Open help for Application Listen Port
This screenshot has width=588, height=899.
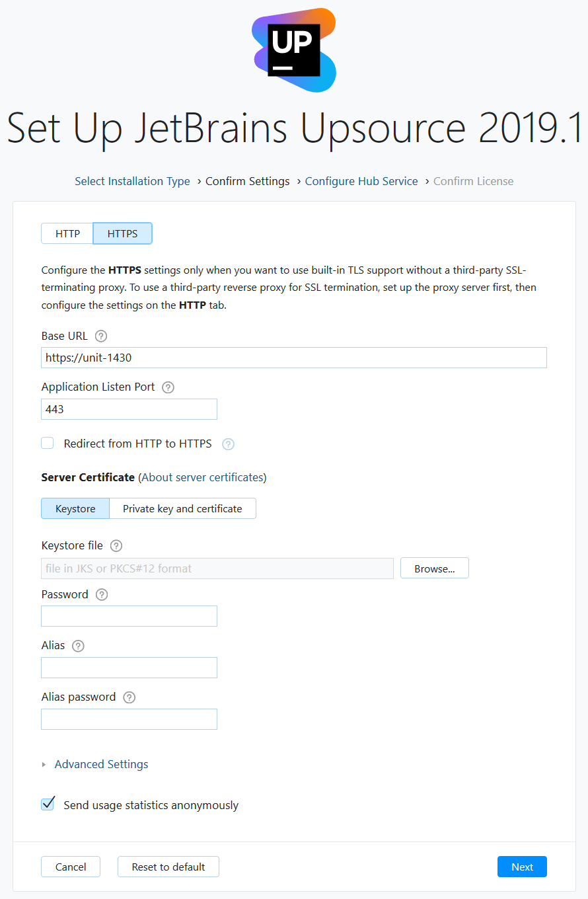point(168,387)
